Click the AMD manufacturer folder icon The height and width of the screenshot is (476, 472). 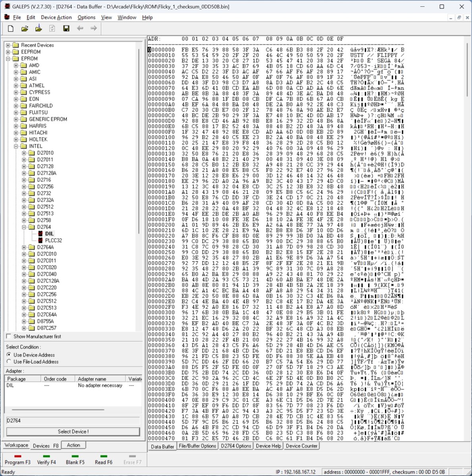click(x=23, y=65)
